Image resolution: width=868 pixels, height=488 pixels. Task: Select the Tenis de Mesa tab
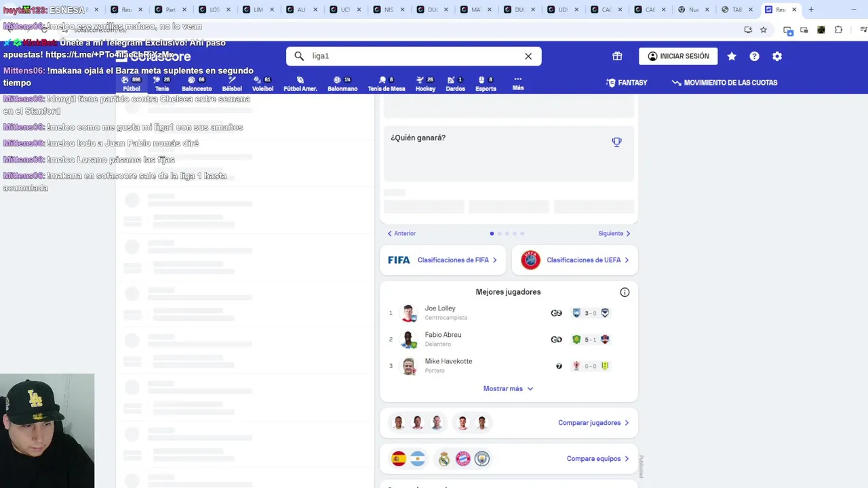(x=387, y=84)
